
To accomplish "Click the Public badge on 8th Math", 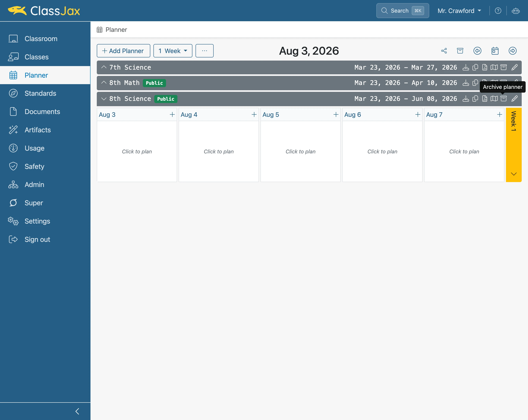I will (x=154, y=83).
